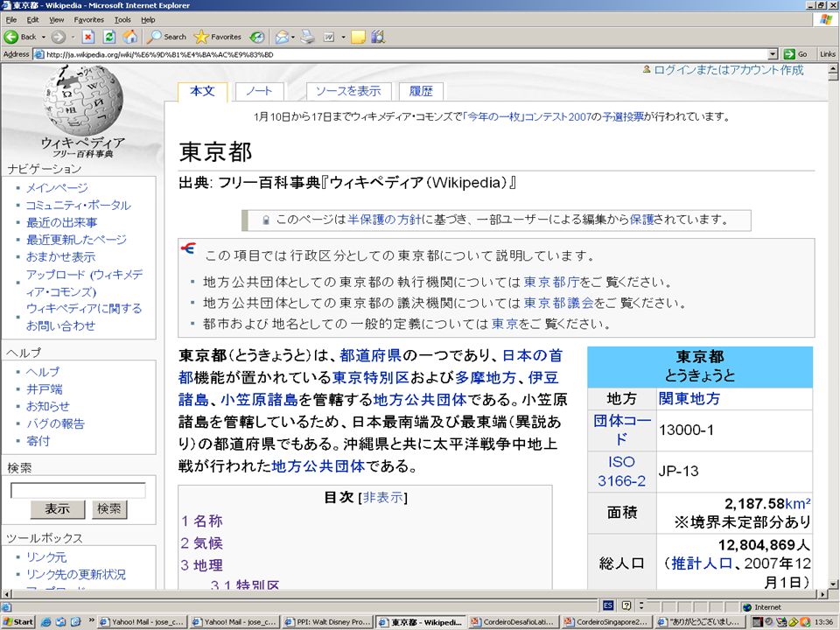Viewport: 840px width, 630px height.
Task: Click the Back navigation arrow icon
Action: click(10, 37)
